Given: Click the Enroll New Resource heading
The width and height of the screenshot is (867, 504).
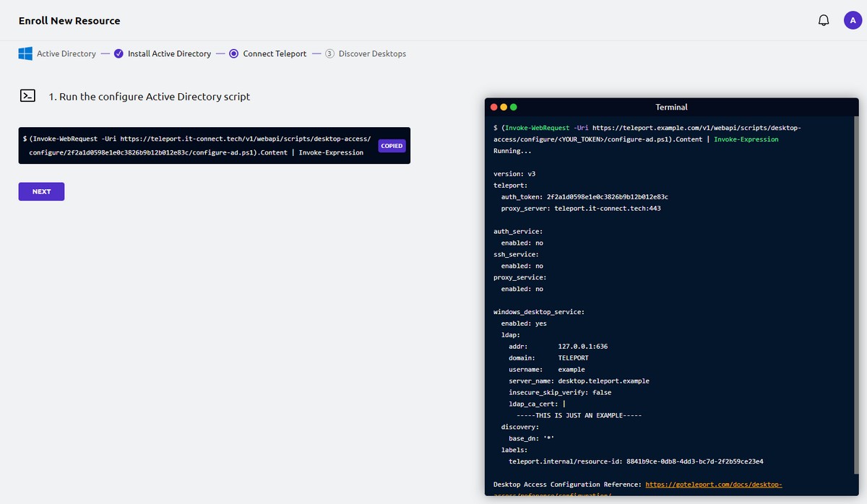Looking at the screenshot, I should (69, 20).
